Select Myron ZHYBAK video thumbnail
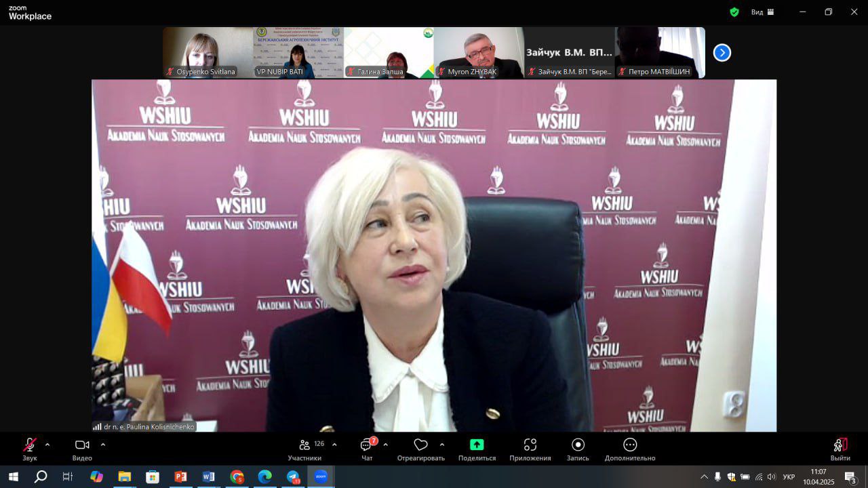868x488 pixels. pos(478,52)
